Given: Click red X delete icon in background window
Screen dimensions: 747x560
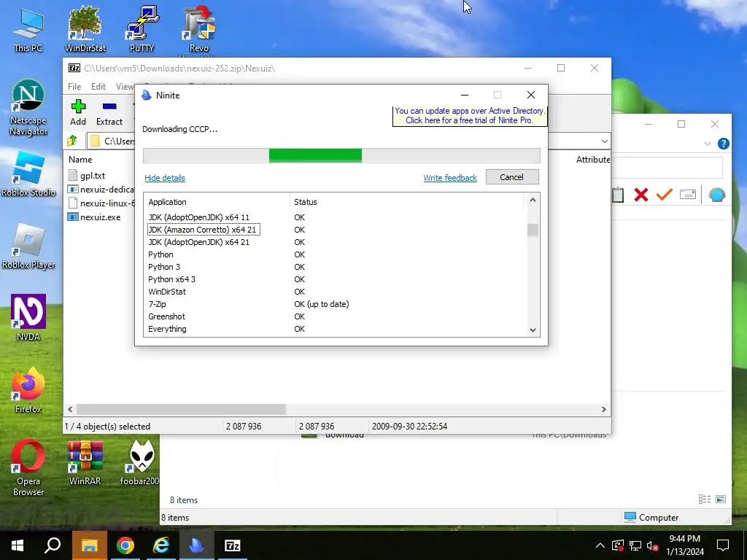Looking at the screenshot, I should (x=640, y=194).
